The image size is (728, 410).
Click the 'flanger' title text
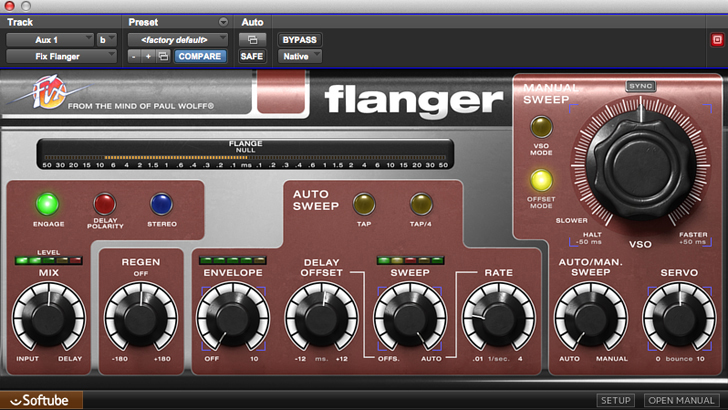tap(413, 99)
